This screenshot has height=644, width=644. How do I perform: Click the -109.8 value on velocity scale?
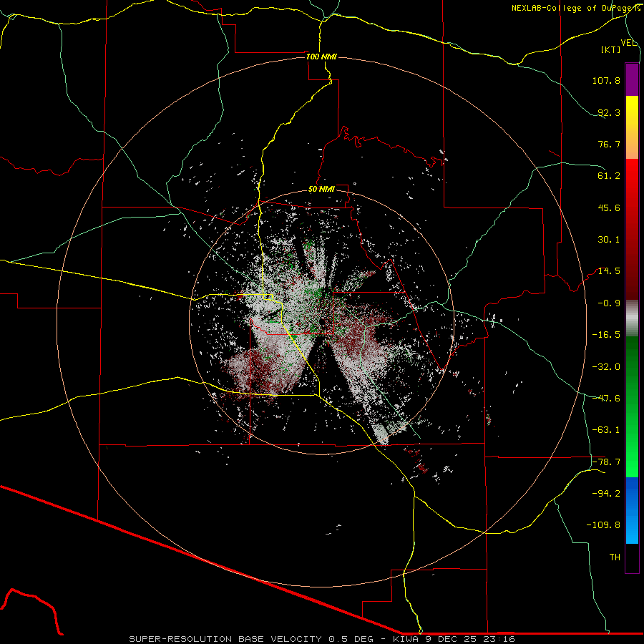click(x=603, y=525)
